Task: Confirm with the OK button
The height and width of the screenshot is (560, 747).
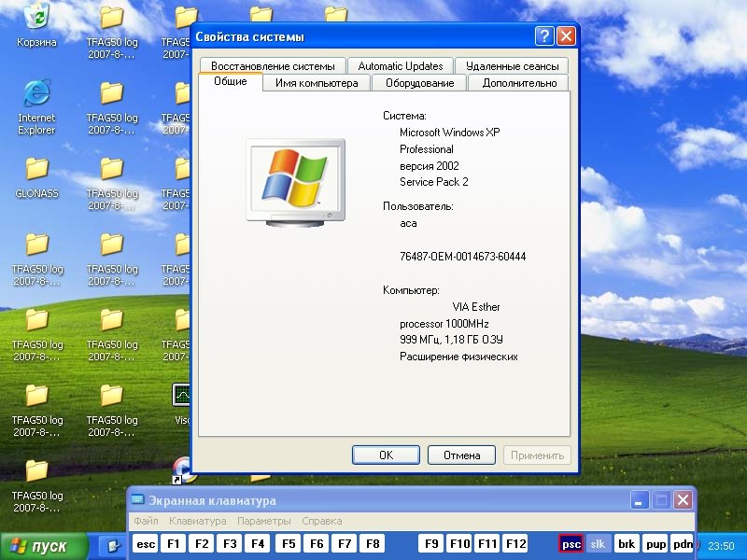Action: [386, 455]
